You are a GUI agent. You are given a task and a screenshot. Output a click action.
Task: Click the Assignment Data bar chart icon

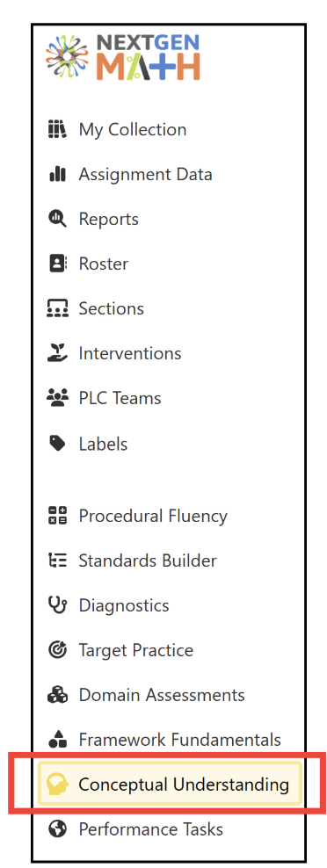[x=58, y=174]
